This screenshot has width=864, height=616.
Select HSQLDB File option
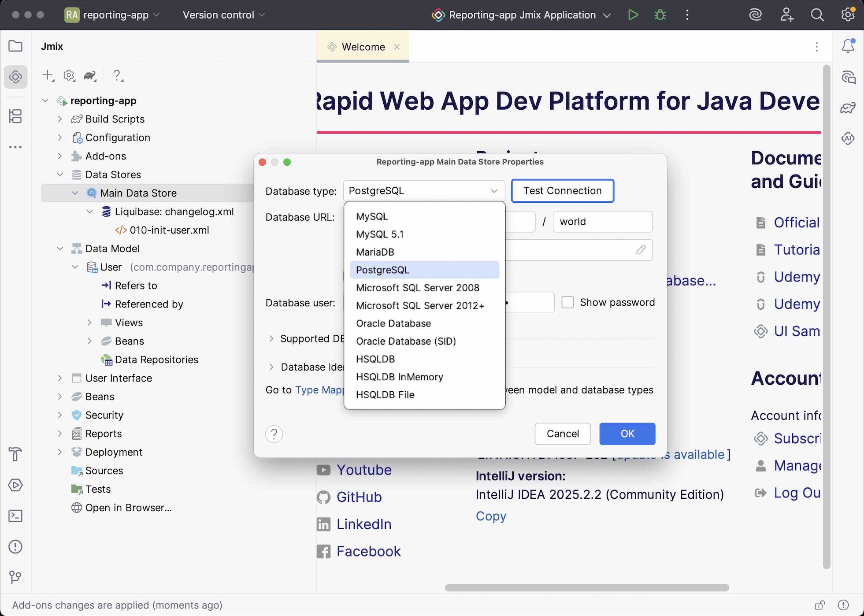(x=424, y=395)
